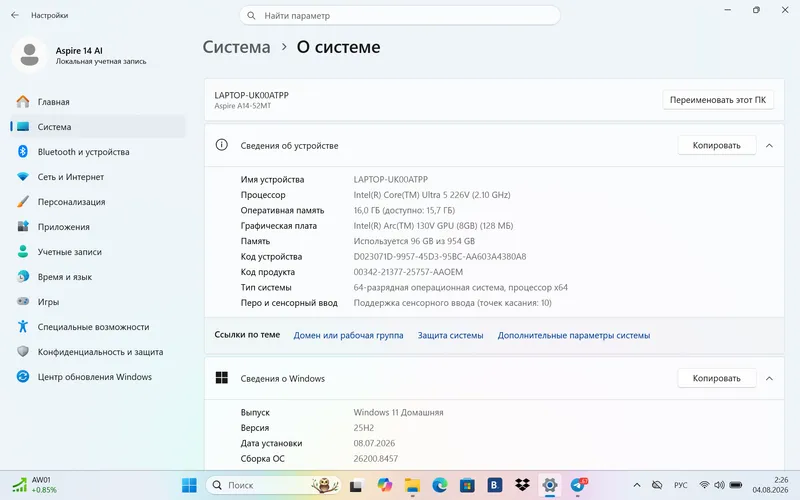Open Специальные возможности section
The image size is (800, 500).
coord(97,327)
